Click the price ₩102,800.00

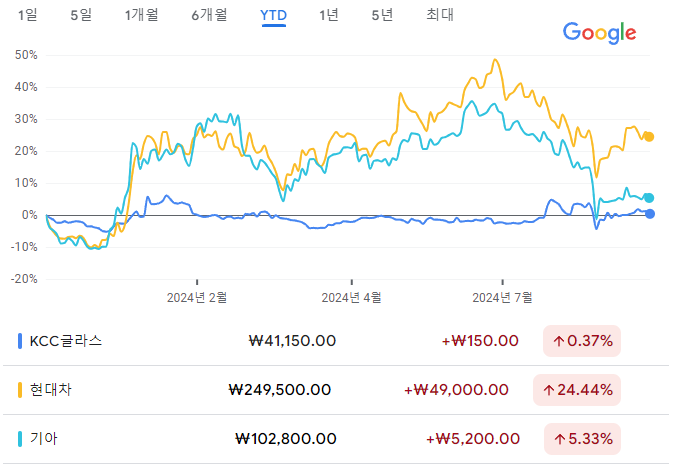point(286,439)
